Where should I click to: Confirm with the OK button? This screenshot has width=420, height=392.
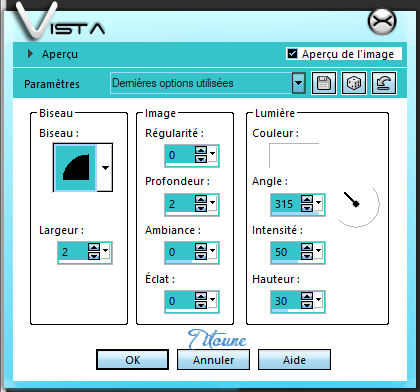(132, 360)
